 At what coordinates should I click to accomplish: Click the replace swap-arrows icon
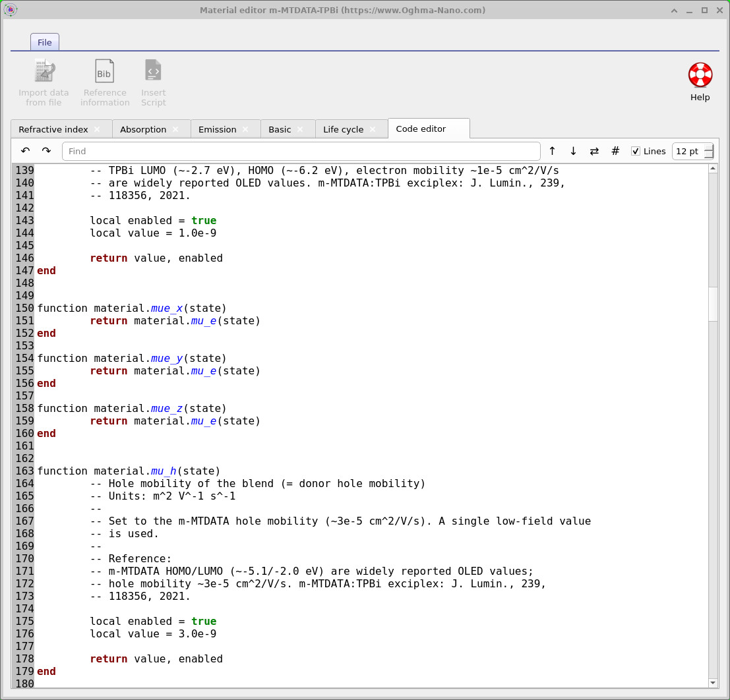pyautogui.click(x=594, y=151)
